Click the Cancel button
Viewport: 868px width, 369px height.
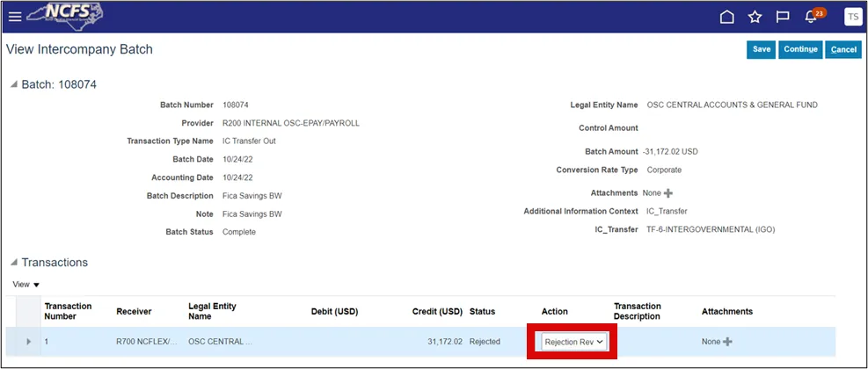click(x=843, y=49)
